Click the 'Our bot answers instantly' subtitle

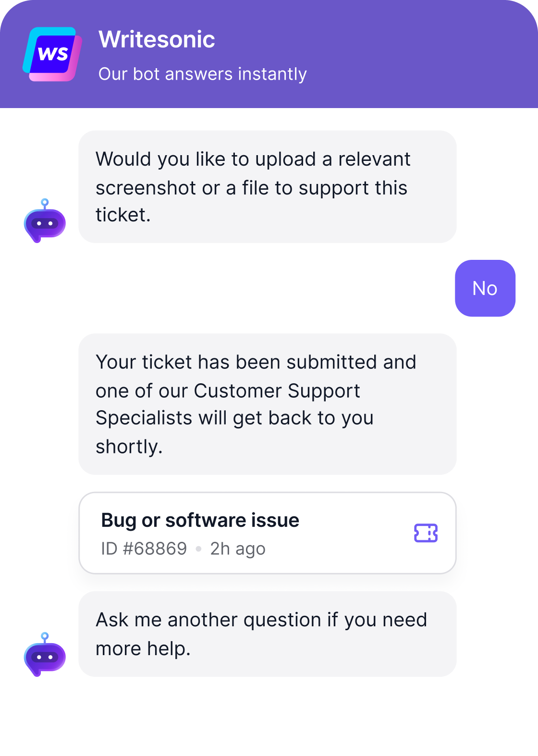click(x=202, y=74)
